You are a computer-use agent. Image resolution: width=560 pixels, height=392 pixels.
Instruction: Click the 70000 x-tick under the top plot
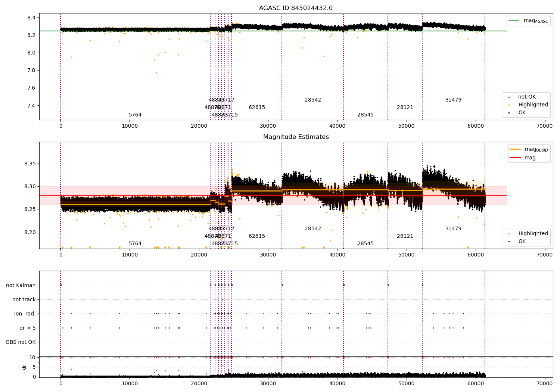(545, 126)
